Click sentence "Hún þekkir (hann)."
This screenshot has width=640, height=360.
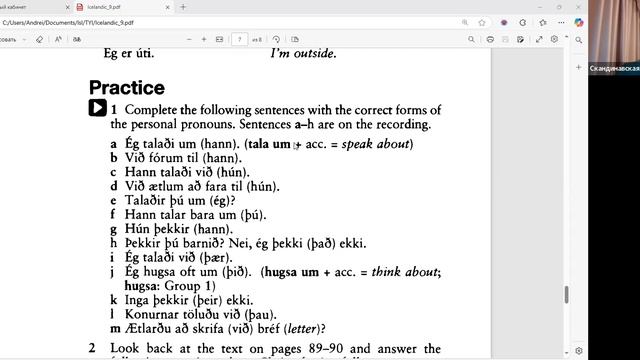click(179, 229)
